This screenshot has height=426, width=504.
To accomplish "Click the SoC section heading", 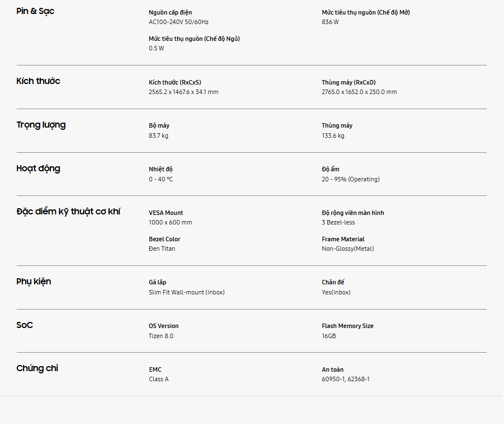I will click(x=25, y=325).
